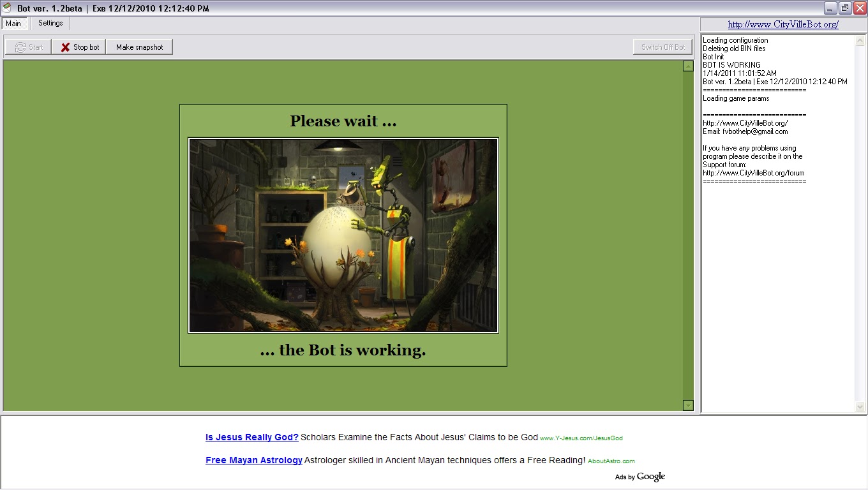Click the browser pane scroll up arrow
This screenshot has width=868, height=490.
[x=688, y=66]
